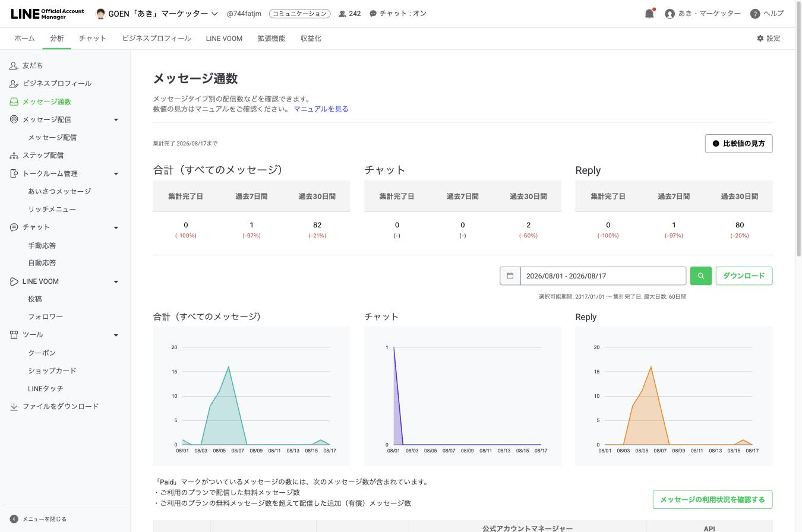The image size is (802, 532).
Task: Click the ビジネスプロフィール sidebar icon
Action: [x=14, y=84]
